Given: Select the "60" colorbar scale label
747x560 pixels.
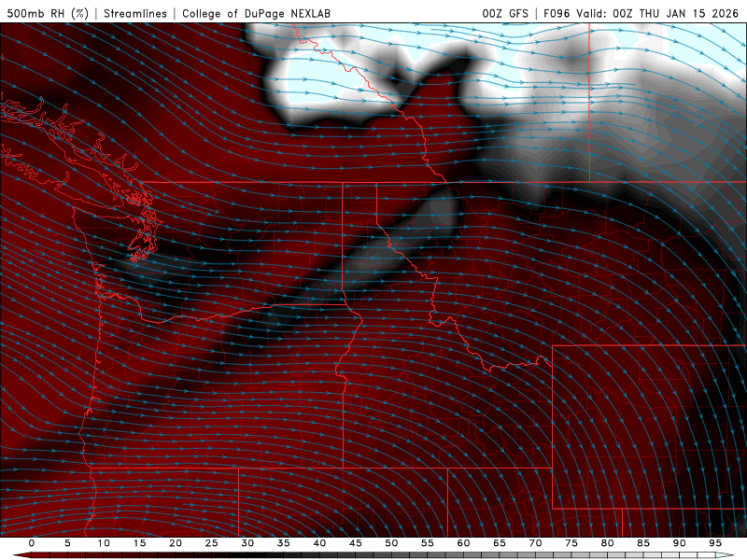Looking at the screenshot, I should click(463, 543).
